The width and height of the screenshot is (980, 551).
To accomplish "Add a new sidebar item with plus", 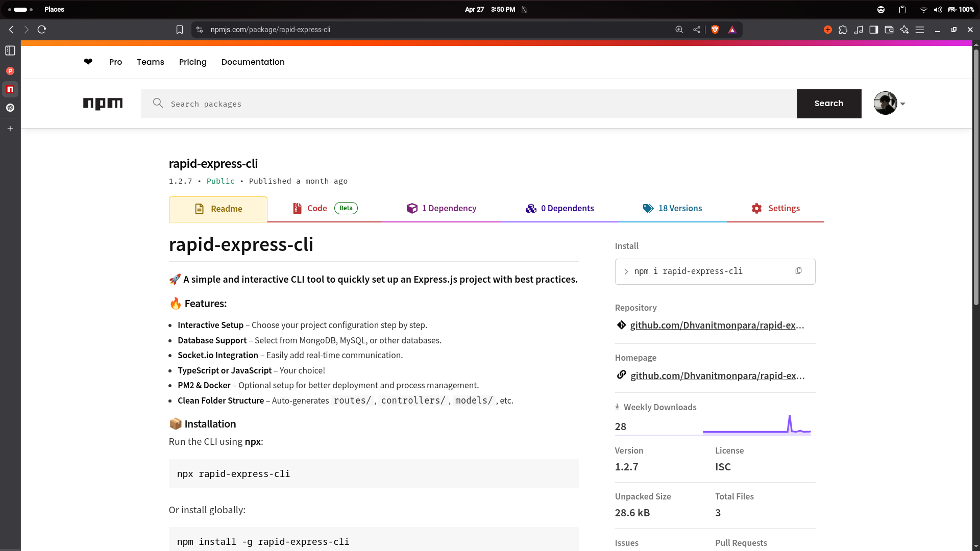I will tap(10, 129).
